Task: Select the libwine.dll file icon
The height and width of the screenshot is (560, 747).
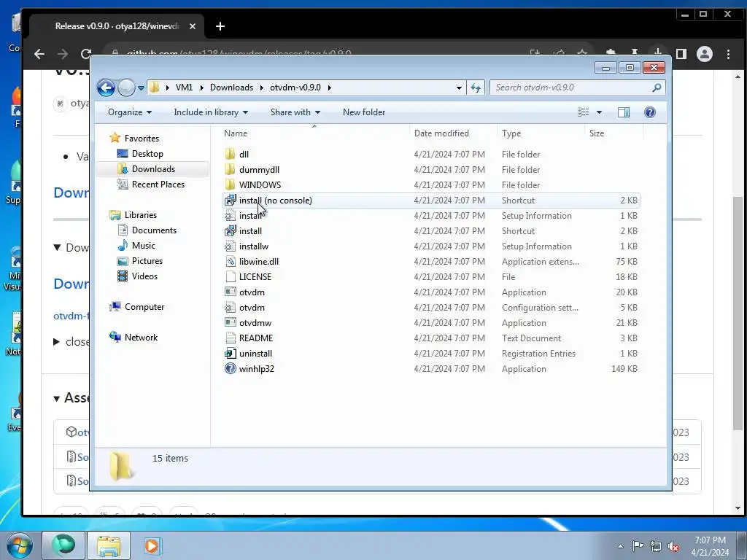Action: pos(230,261)
